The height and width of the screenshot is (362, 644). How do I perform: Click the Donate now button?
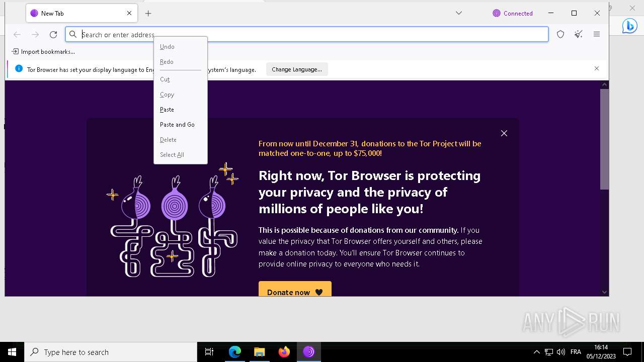click(295, 289)
